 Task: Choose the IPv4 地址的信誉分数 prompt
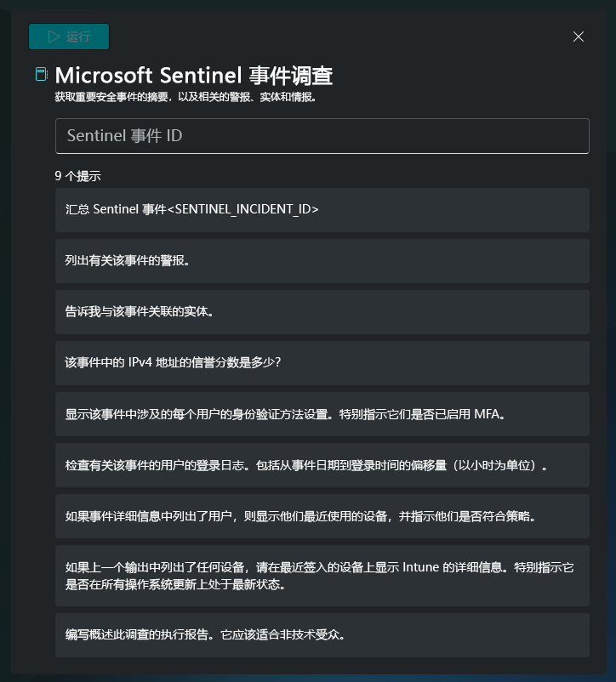click(x=322, y=363)
